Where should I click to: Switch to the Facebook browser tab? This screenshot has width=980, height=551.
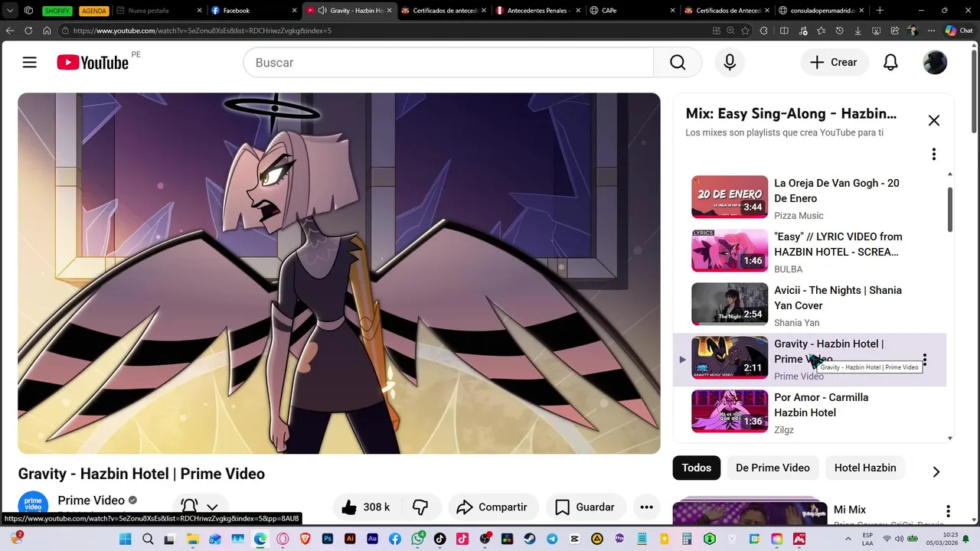(253, 11)
